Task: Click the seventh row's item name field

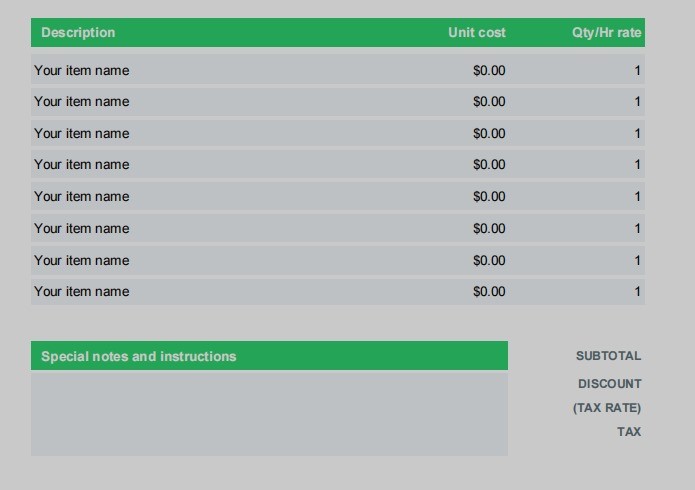Action: click(x=82, y=261)
